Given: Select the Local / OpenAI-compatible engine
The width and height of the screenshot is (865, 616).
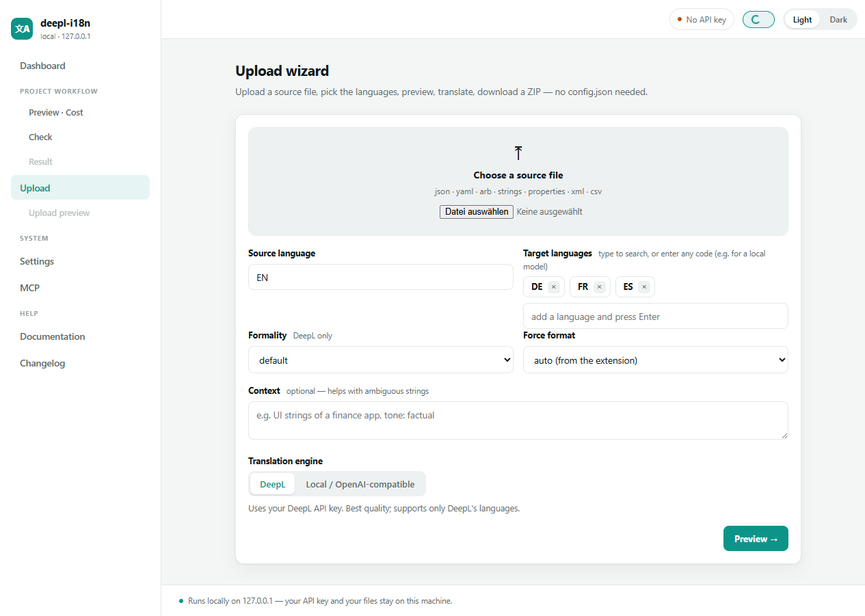Looking at the screenshot, I should (360, 484).
